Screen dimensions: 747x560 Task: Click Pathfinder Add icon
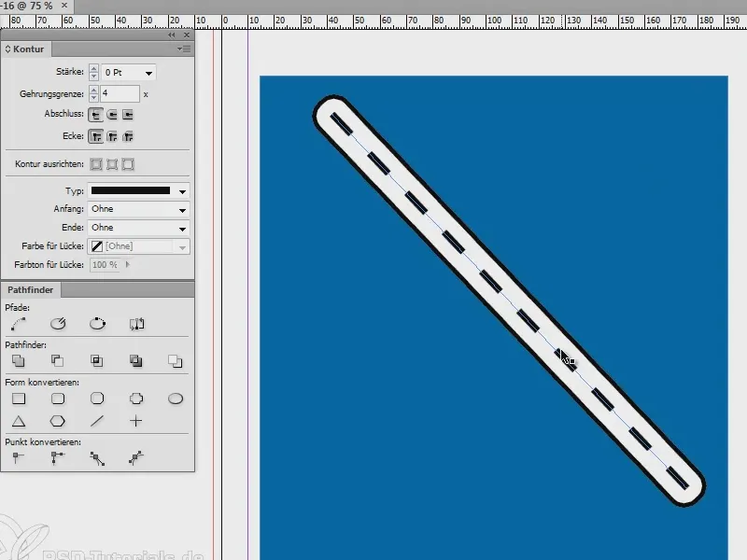pyautogui.click(x=19, y=361)
